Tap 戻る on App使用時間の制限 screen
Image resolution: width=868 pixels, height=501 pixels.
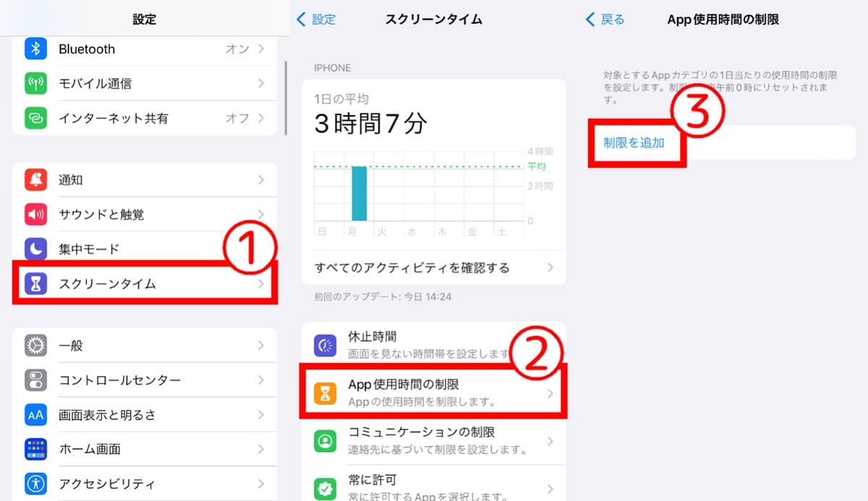605,20
